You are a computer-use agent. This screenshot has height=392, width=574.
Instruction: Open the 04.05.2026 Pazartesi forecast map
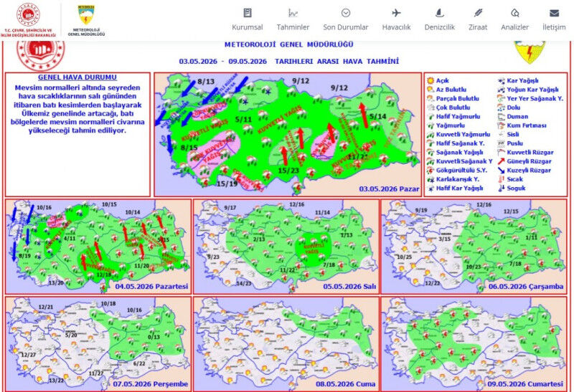98,247
